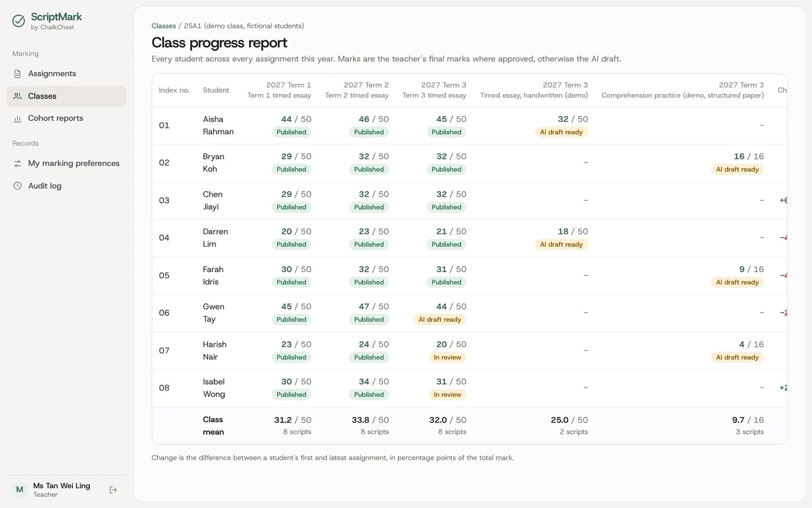
Task: Click the Assignments document icon in sidebar
Action: pos(17,74)
